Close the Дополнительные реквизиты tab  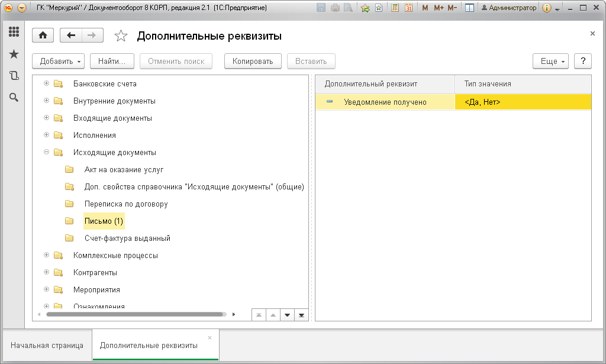[210, 338]
